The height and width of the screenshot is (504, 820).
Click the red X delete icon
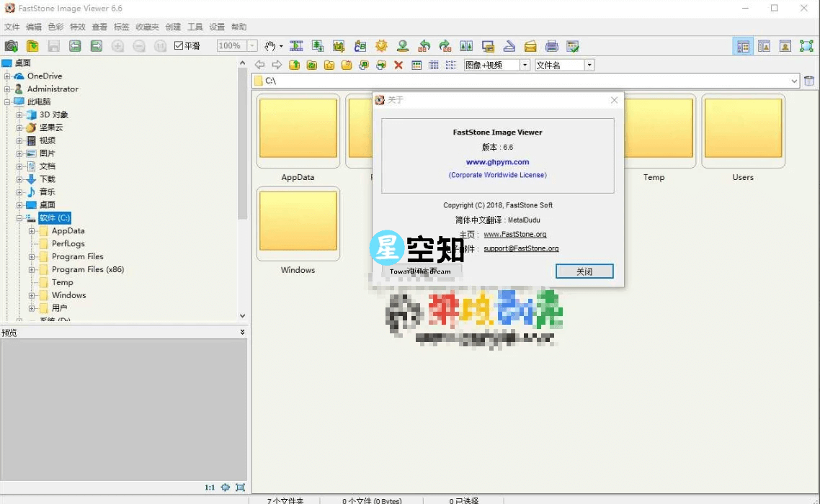(398, 65)
